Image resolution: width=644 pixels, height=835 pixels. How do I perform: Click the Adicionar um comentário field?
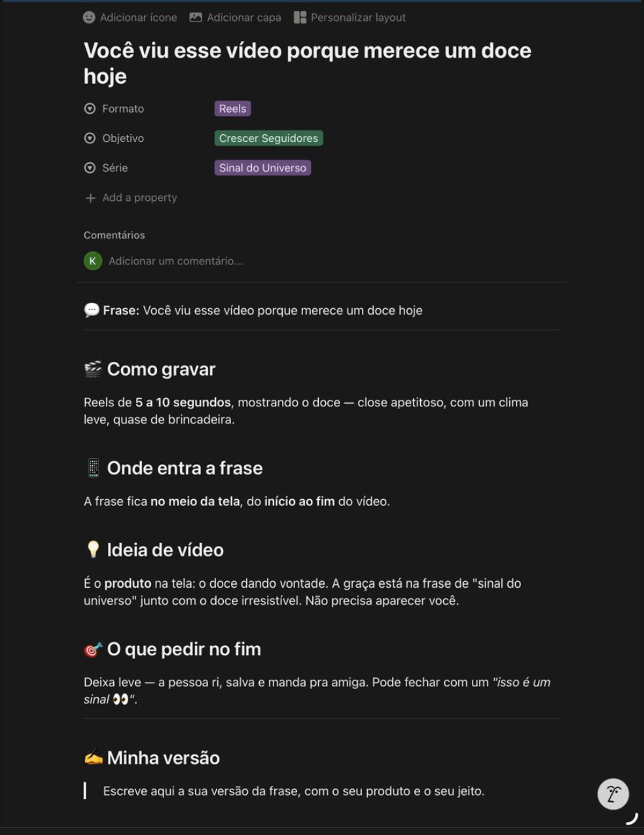click(x=175, y=261)
